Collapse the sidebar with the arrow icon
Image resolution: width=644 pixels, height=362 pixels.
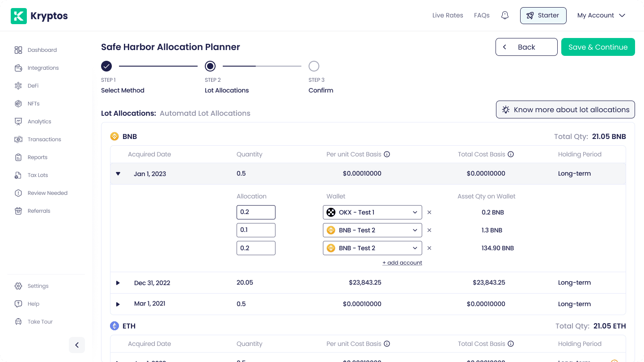click(x=77, y=345)
